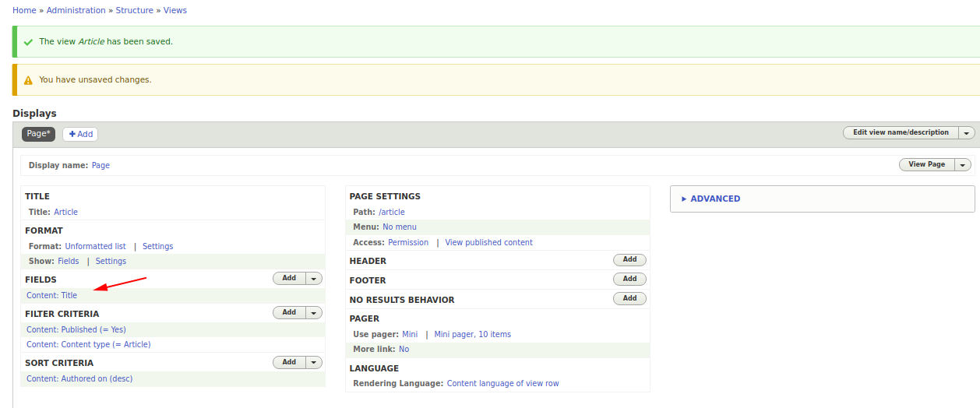
Task: Click the + Add display button
Action: pos(80,134)
